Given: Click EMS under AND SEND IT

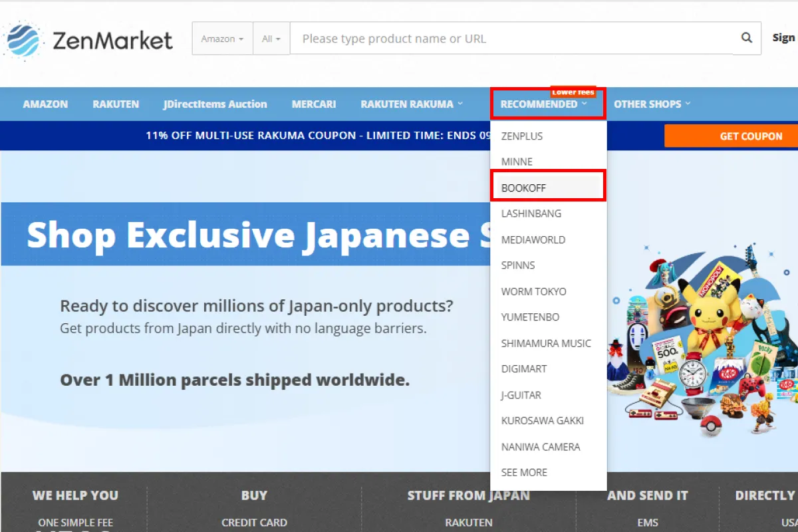Looking at the screenshot, I should point(648,523).
